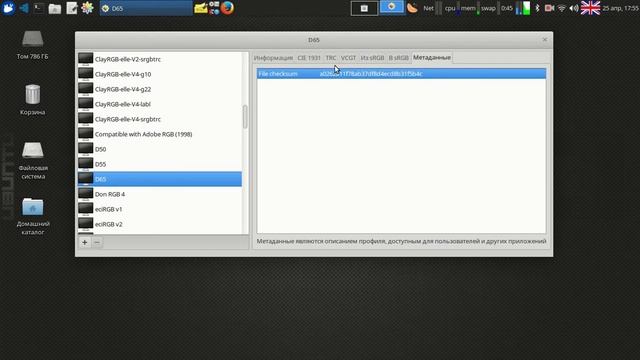Click the Net monitor label
Viewport: 640px width, 360px height.
tap(429, 8)
